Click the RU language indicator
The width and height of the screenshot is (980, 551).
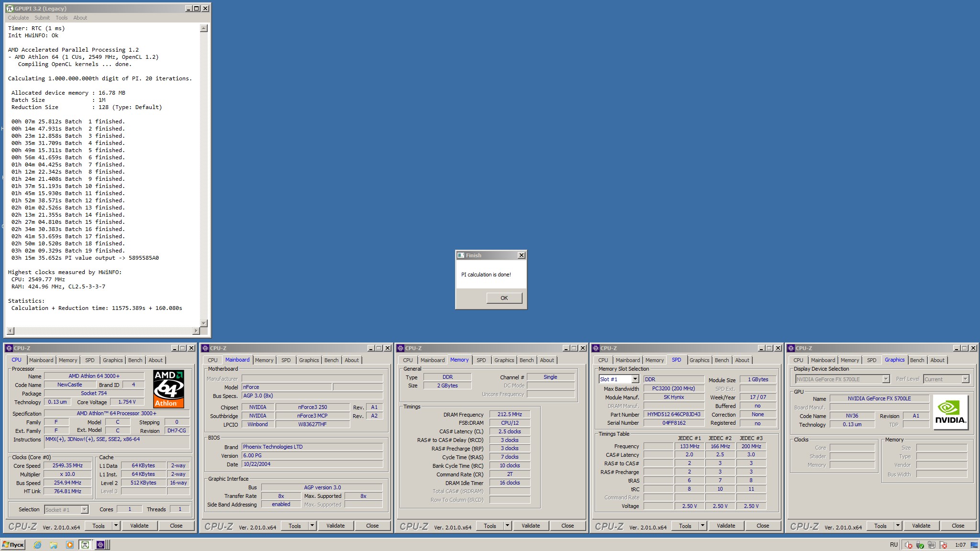(894, 545)
